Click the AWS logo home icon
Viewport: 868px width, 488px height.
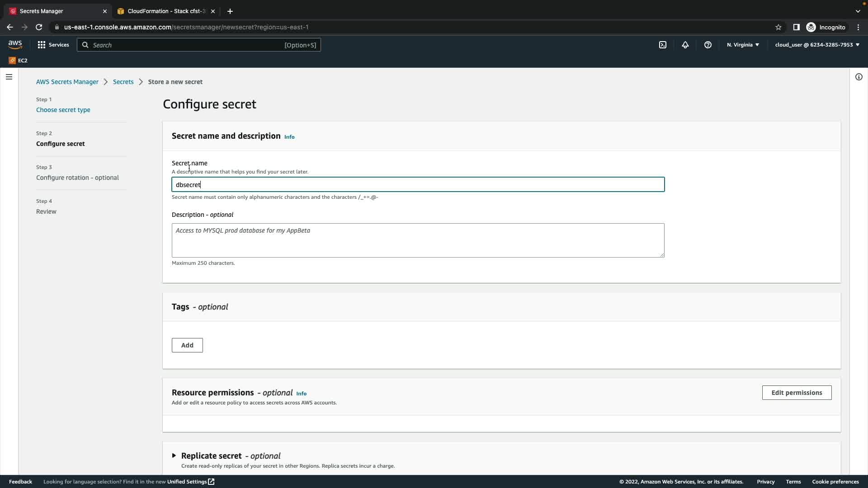pos(15,44)
